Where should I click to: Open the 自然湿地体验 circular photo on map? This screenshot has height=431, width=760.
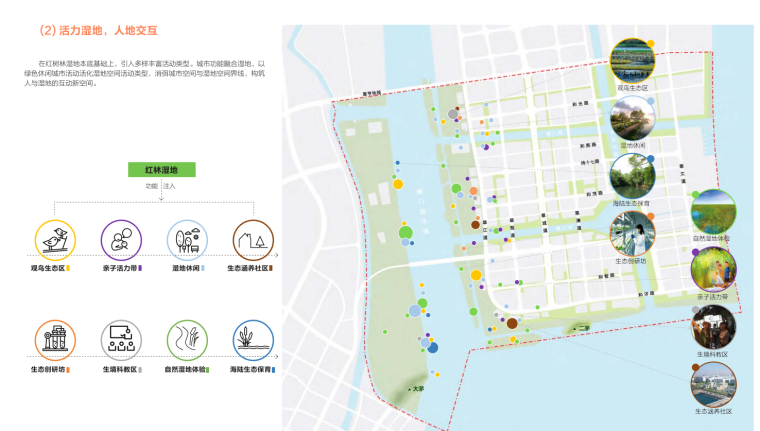click(x=712, y=212)
